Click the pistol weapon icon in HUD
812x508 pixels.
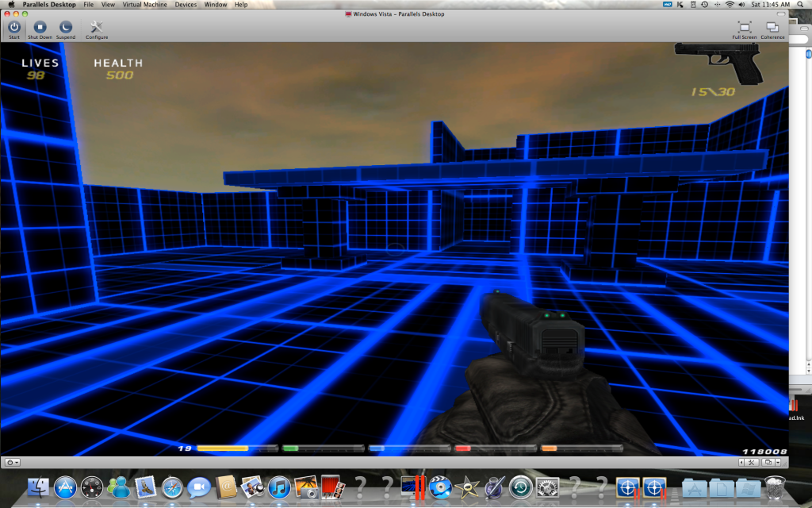pos(718,63)
